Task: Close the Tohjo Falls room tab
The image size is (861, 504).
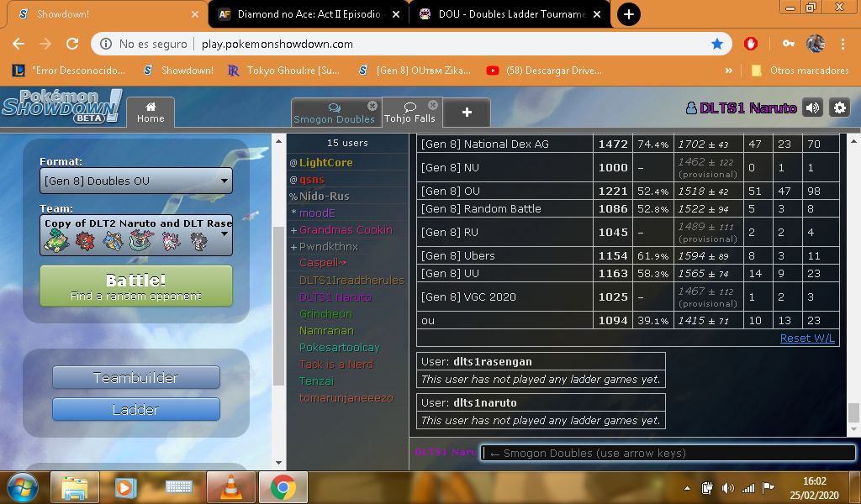Action: click(x=433, y=105)
